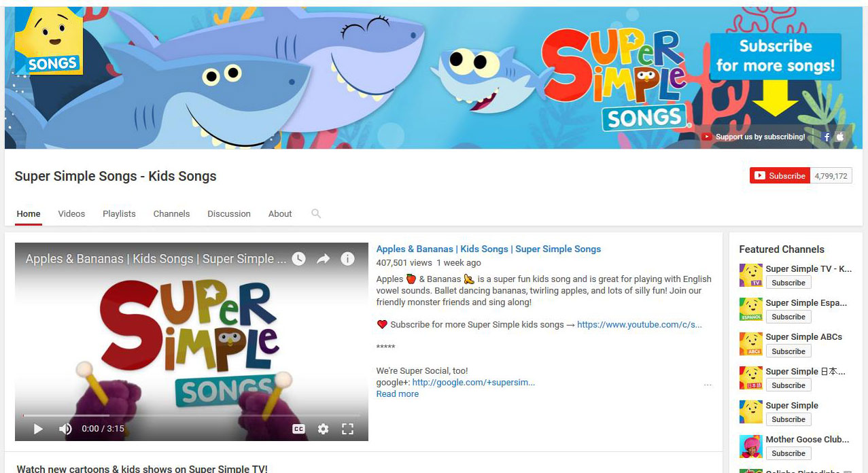Open the Facebook icon in banner
This screenshot has height=473, width=868.
point(827,137)
